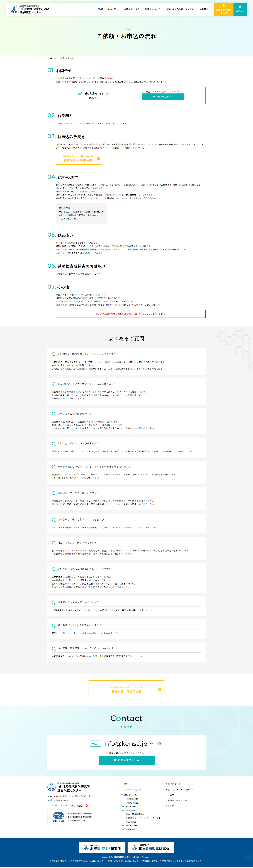Select 信頼性について in the top navigation
253x868 pixels.
tap(152, 9)
